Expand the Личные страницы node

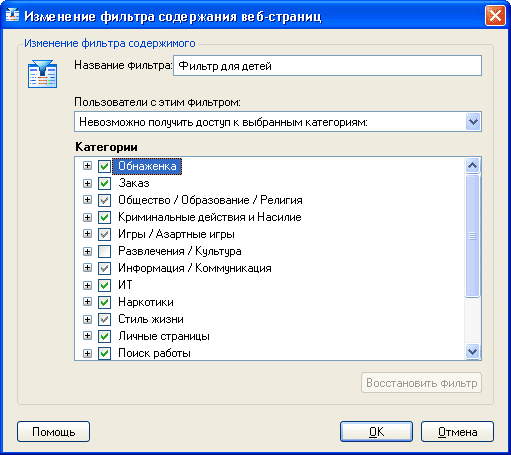click(87, 336)
